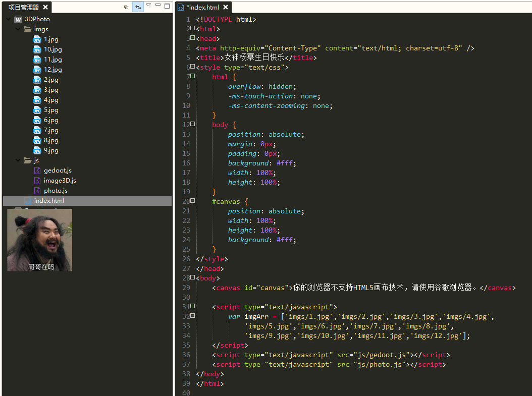Click the canvas id attribute on line 29
This screenshot has width=532, height=396.
click(267, 288)
